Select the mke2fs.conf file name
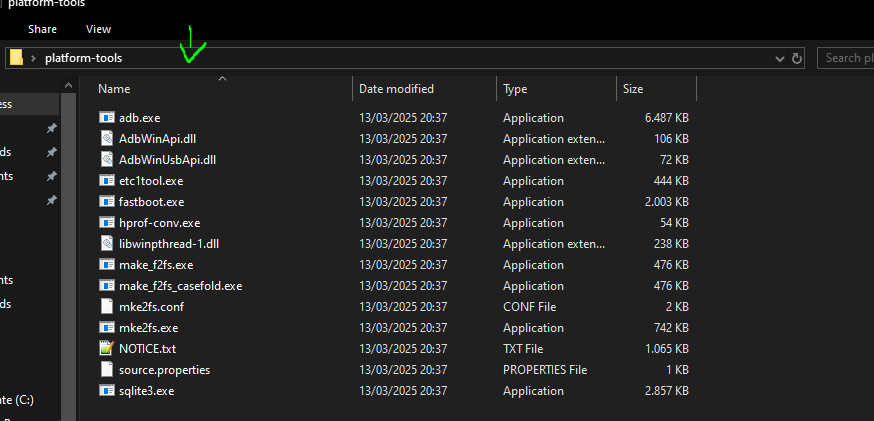 click(152, 307)
